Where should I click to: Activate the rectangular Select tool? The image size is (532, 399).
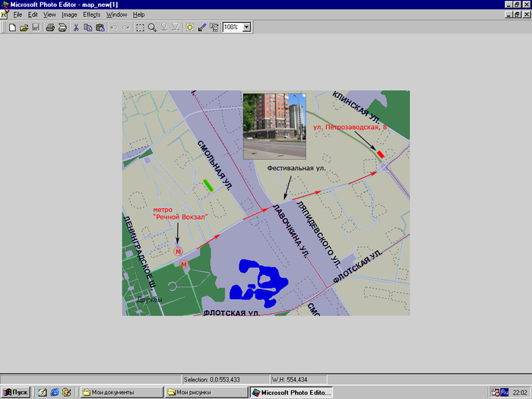pyautogui.click(x=140, y=27)
